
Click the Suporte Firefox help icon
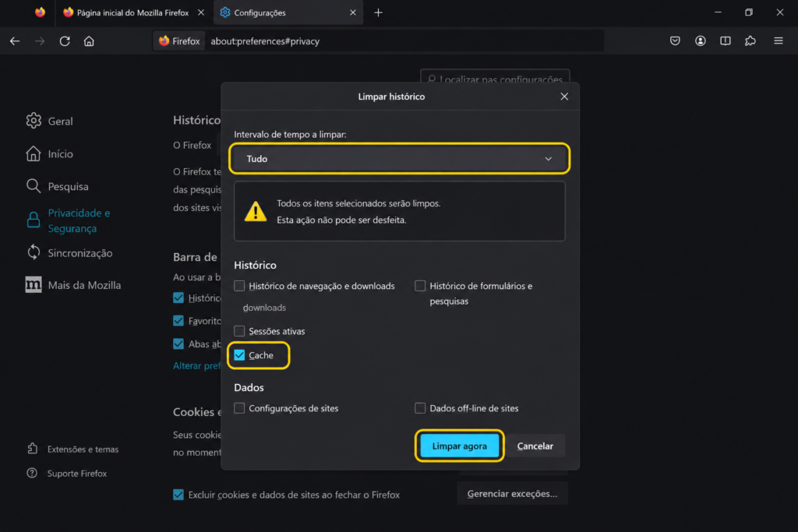(32, 473)
